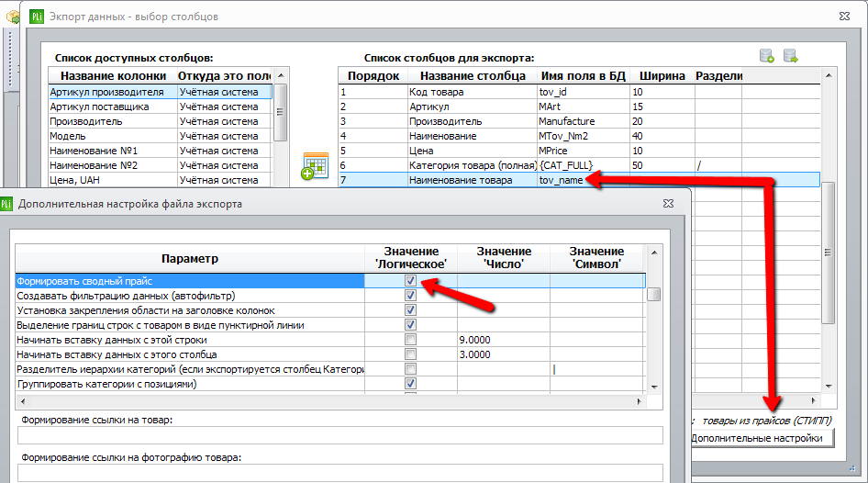Toggle checkbox for Создавать фильтрацию данных (автофильтр)
Viewport: 868px width, 483px height.
pos(410,296)
